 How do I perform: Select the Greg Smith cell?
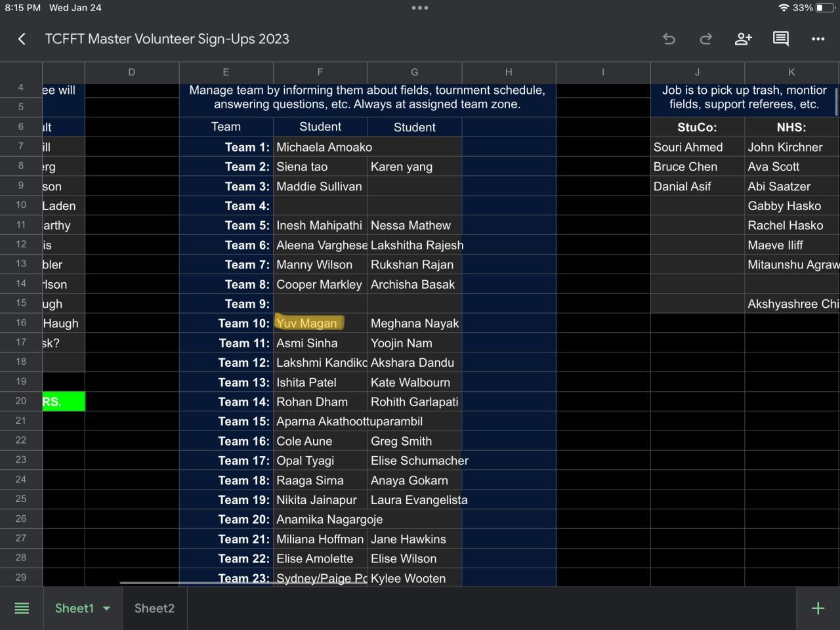coord(415,441)
